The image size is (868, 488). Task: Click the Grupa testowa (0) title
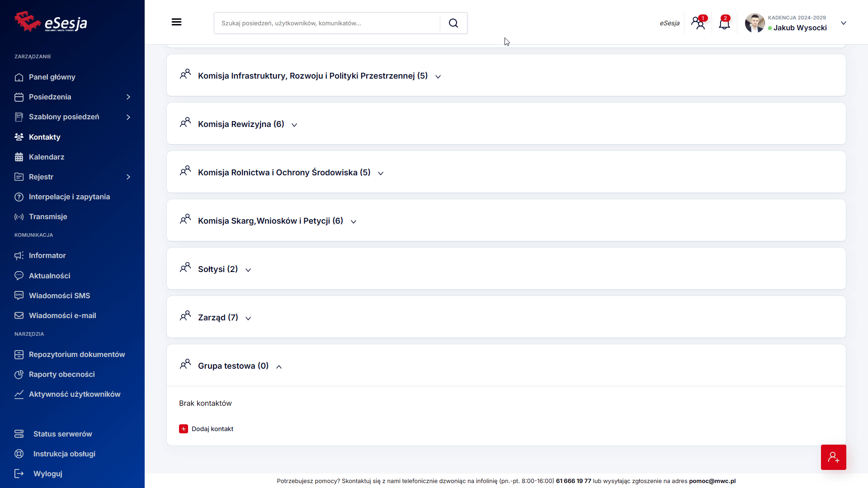coord(233,366)
